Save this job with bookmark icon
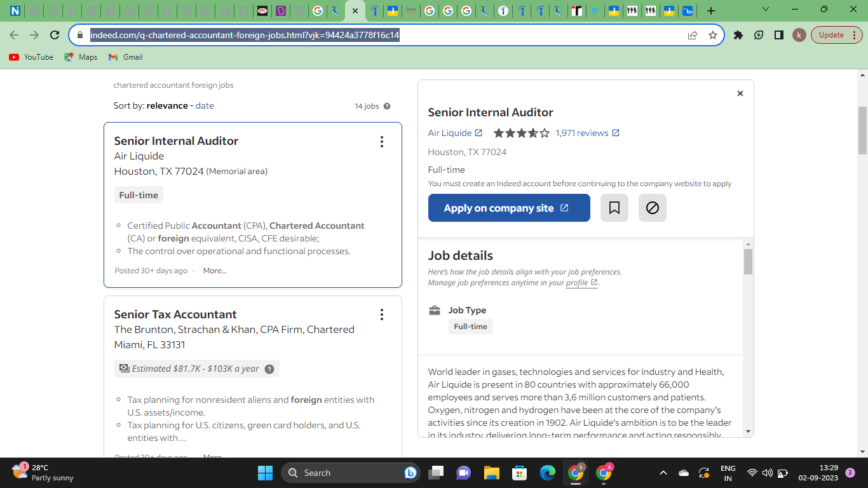 [614, 208]
